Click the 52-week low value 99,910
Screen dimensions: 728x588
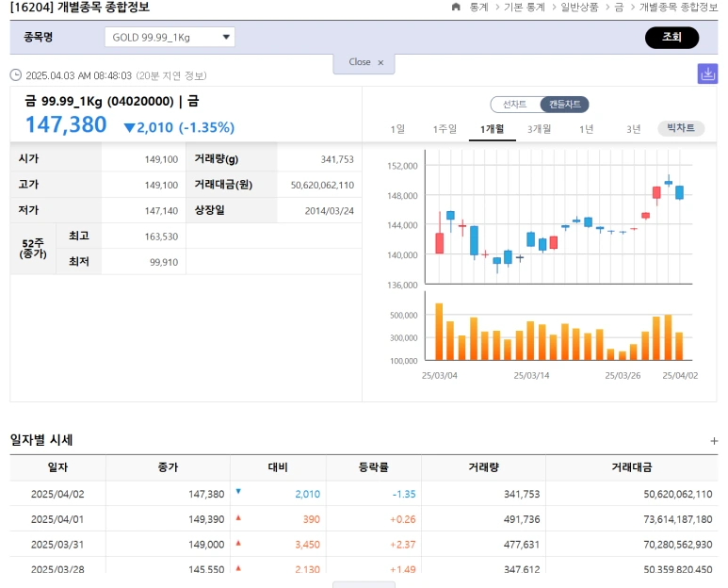(x=164, y=262)
